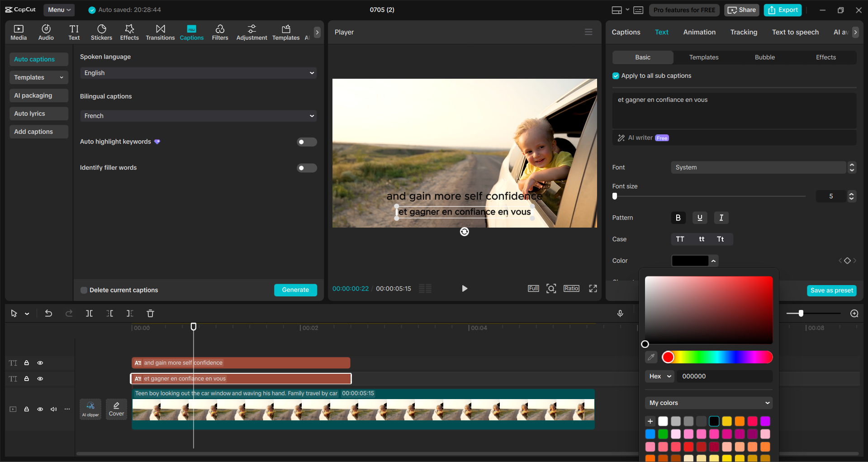Expand the Bilingual captions dropdown
868x462 pixels.
point(198,116)
